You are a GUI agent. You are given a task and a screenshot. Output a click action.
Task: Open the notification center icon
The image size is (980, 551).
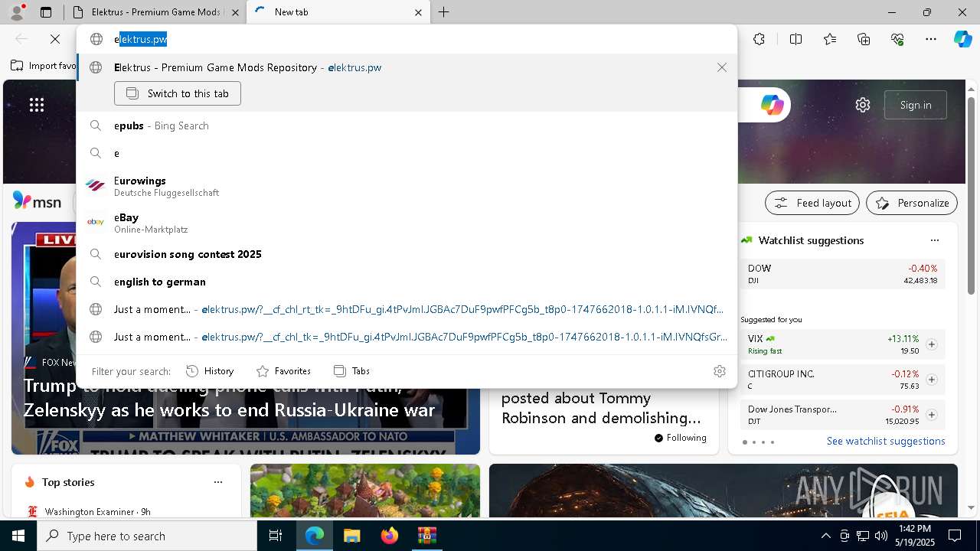tap(955, 536)
